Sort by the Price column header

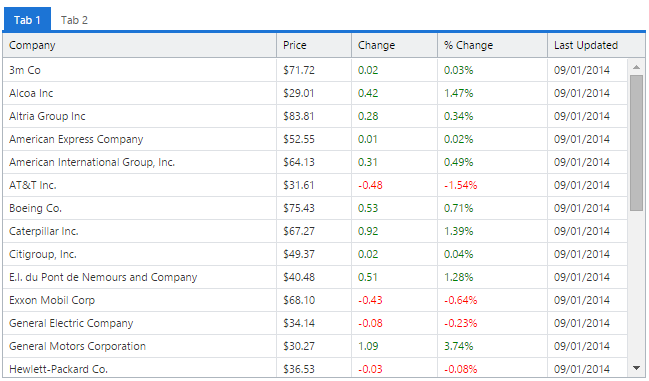point(314,45)
